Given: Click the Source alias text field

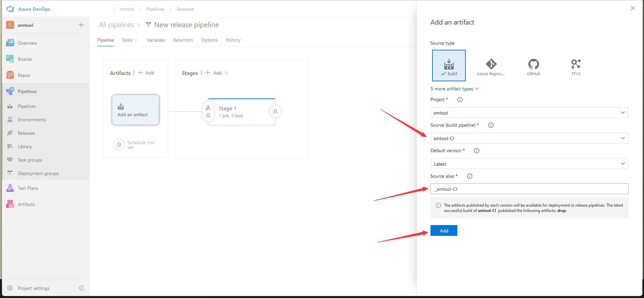Looking at the screenshot, I should (529, 189).
